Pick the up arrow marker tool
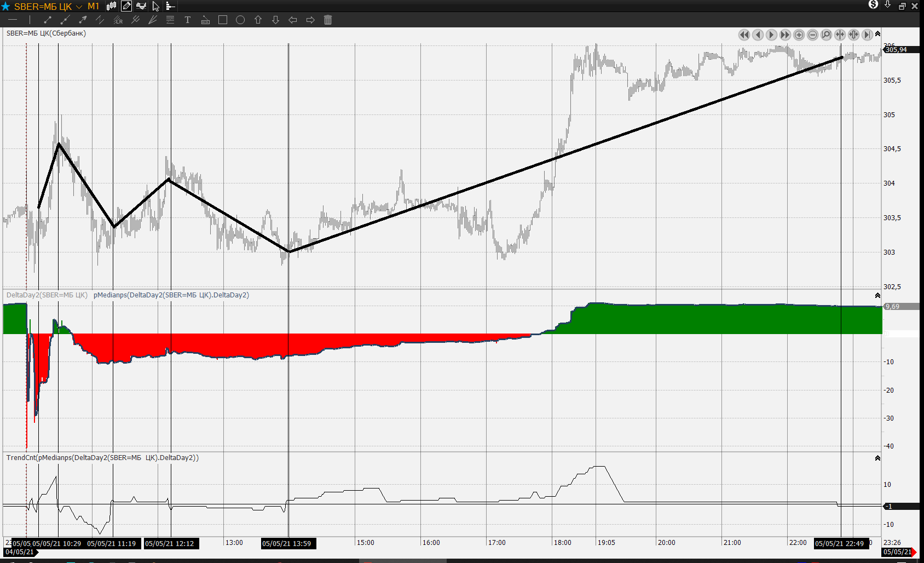This screenshot has width=924, height=563. tap(258, 20)
